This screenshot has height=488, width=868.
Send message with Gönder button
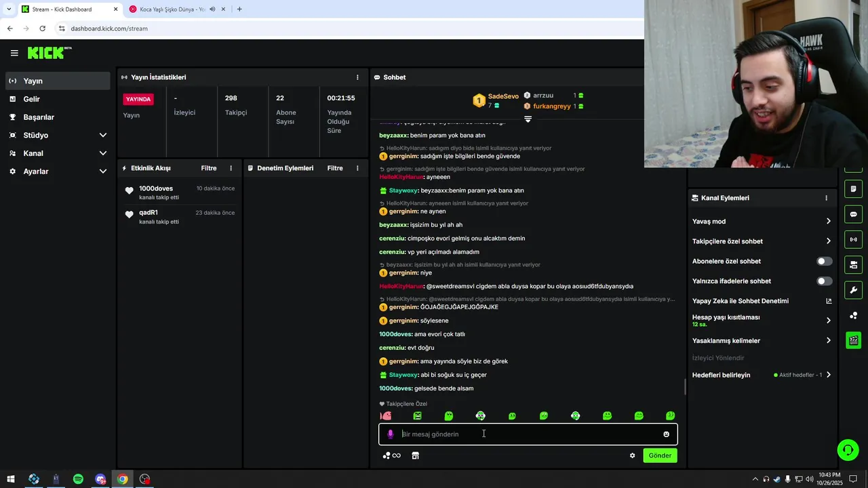pyautogui.click(x=660, y=455)
